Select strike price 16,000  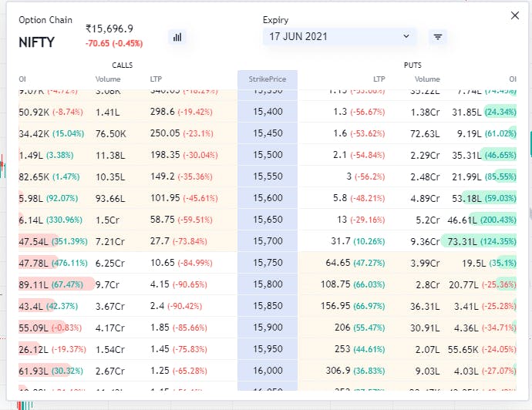268,371
